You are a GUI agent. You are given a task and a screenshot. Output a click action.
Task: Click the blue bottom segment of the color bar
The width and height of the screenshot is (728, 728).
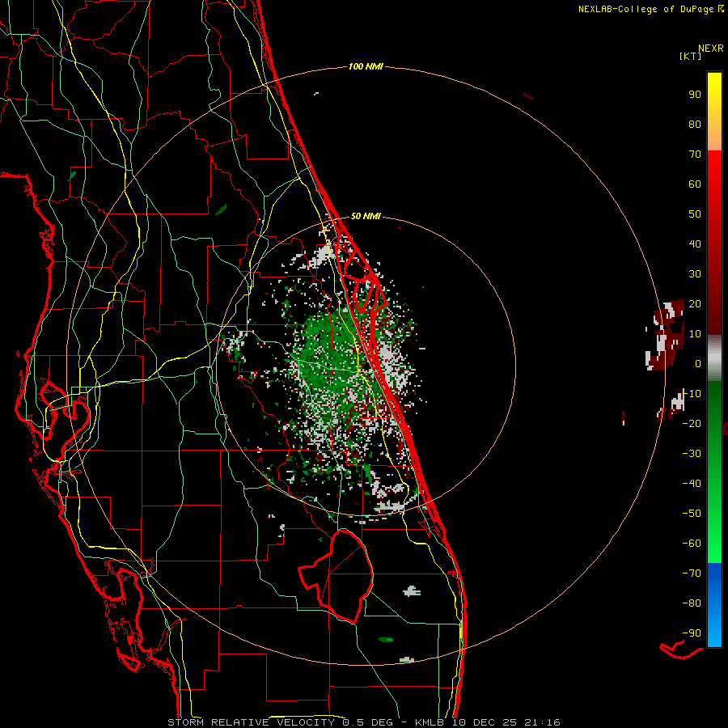pos(714,605)
